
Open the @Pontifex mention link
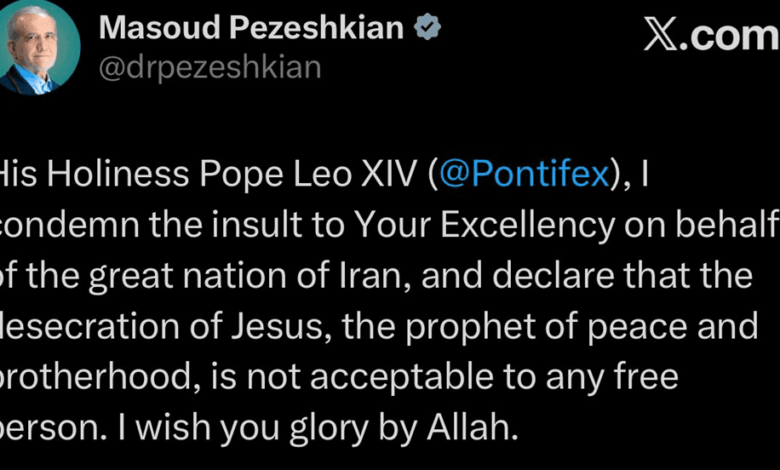point(524,175)
